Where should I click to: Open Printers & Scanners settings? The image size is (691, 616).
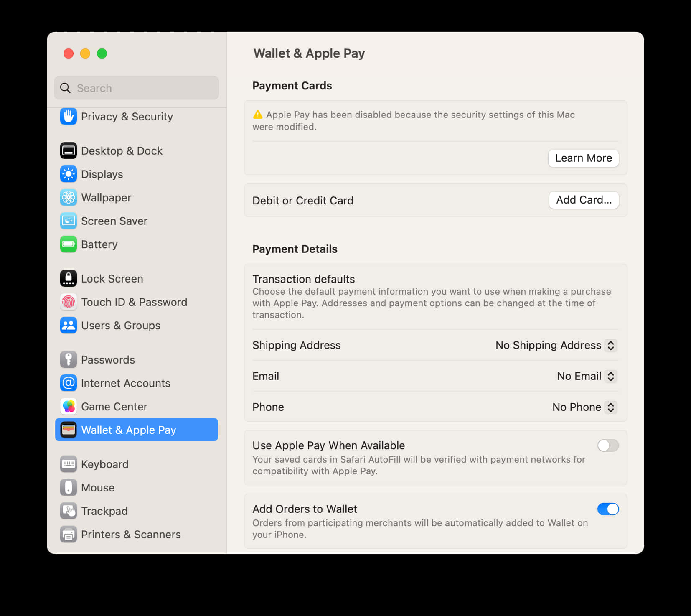137,535
